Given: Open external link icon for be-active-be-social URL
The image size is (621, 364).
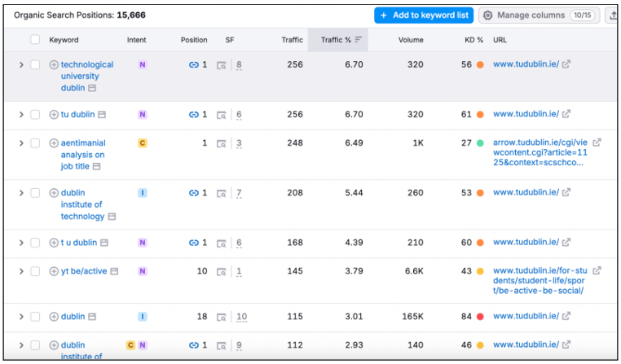Looking at the screenshot, I should click(597, 271).
